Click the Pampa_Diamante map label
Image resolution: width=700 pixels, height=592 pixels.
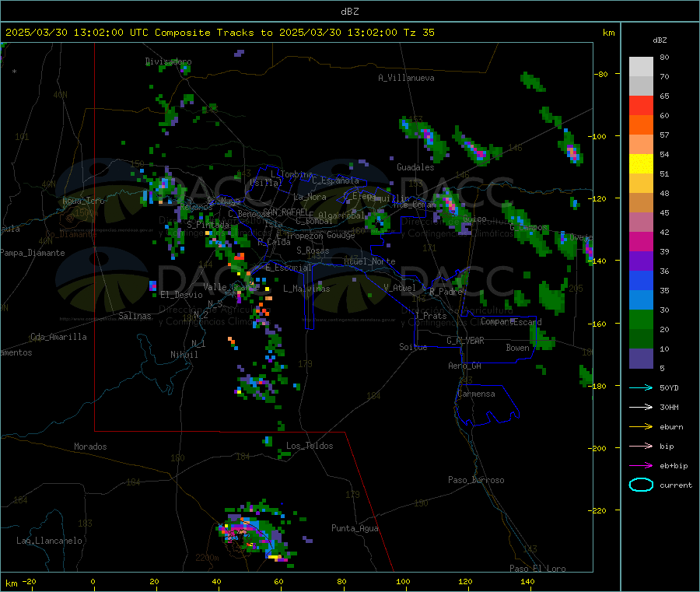[x=33, y=253]
